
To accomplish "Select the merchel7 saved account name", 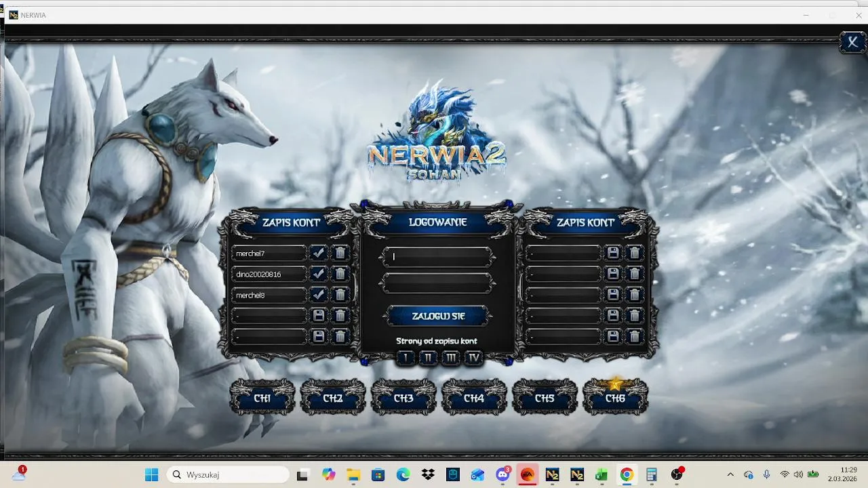I will click(269, 253).
